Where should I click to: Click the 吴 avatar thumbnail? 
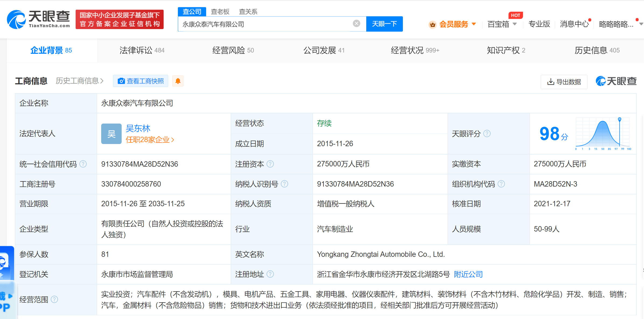coord(111,134)
